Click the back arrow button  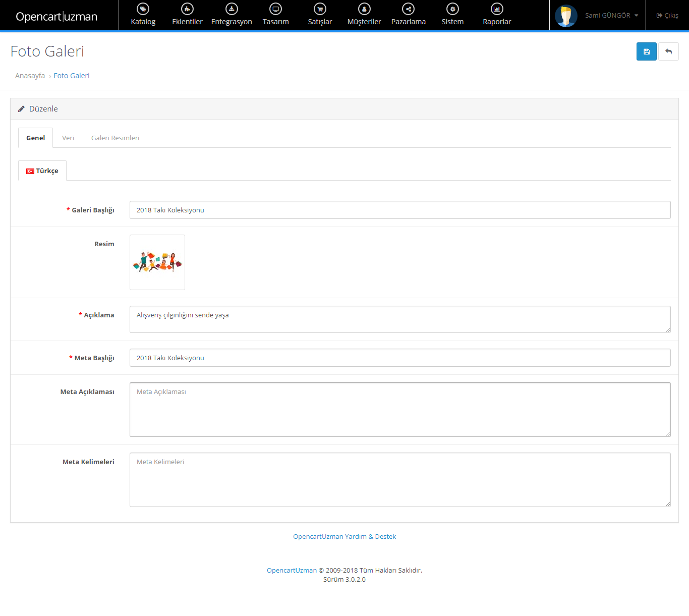(668, 51)
